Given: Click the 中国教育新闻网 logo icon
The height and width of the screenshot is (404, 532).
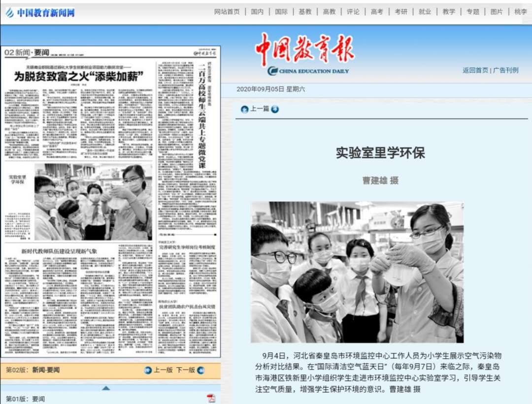Looking at the screenshot, I should [10, 12].
